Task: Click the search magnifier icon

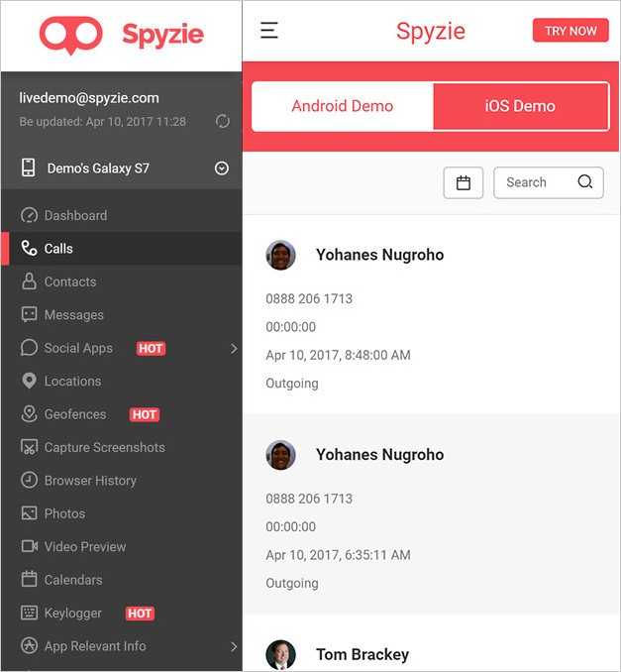Action: coord(584,182)
